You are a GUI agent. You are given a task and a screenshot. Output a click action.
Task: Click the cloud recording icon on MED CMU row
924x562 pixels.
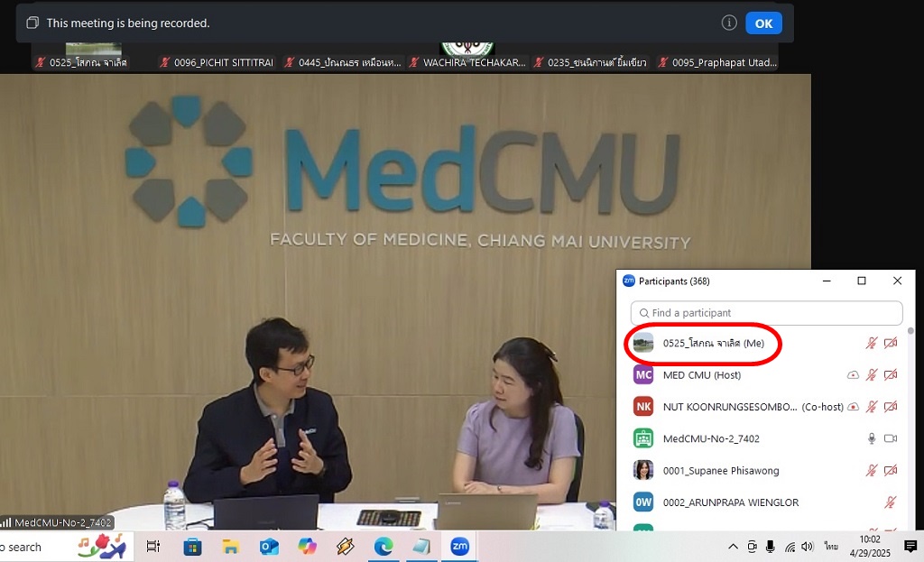coord(853,374)
